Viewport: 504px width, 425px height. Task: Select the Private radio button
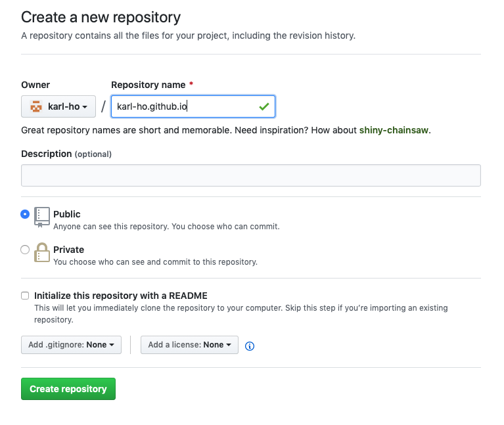[x=25, y=250]
